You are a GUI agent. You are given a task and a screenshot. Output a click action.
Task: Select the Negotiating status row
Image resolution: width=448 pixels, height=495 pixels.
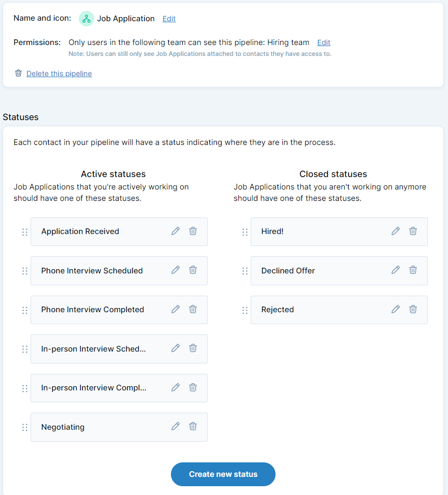(x=98, y=427)
